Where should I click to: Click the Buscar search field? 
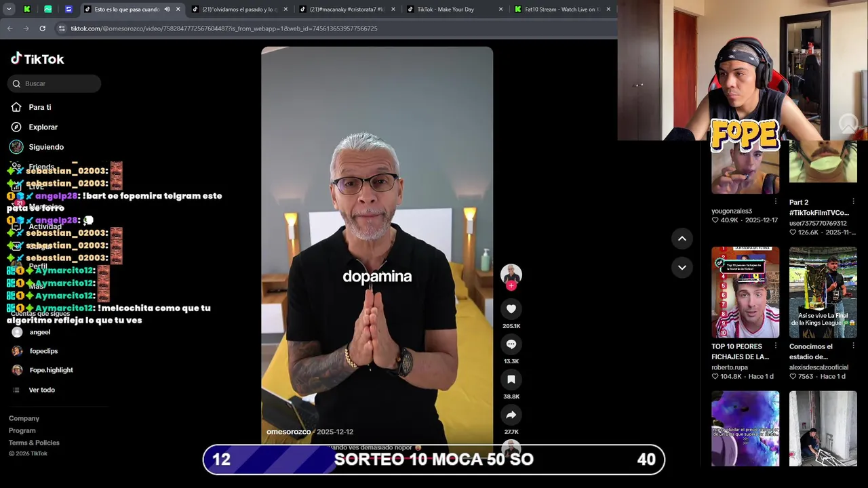pyautogui.click(x=54, y=83)
